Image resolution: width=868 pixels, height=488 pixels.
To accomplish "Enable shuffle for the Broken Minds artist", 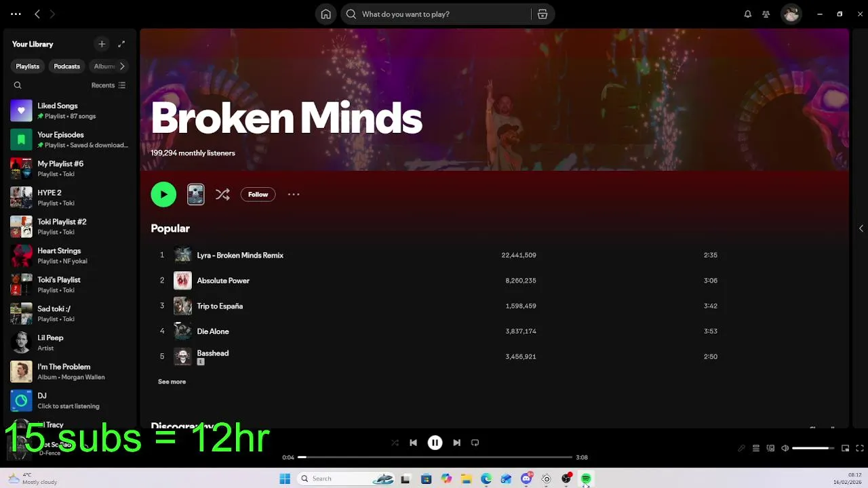I will point(222,195).
